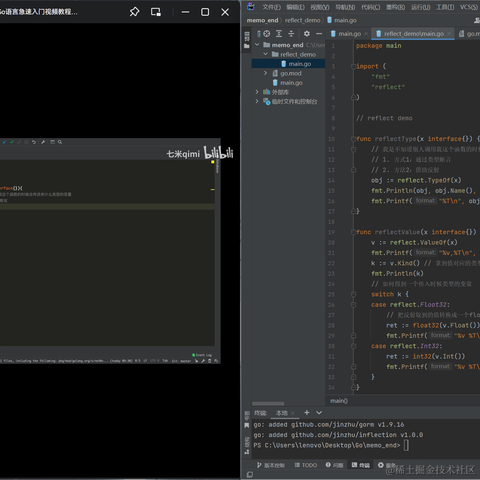Open the TODO tool window
480x480 pixels.
coord(306,465)
